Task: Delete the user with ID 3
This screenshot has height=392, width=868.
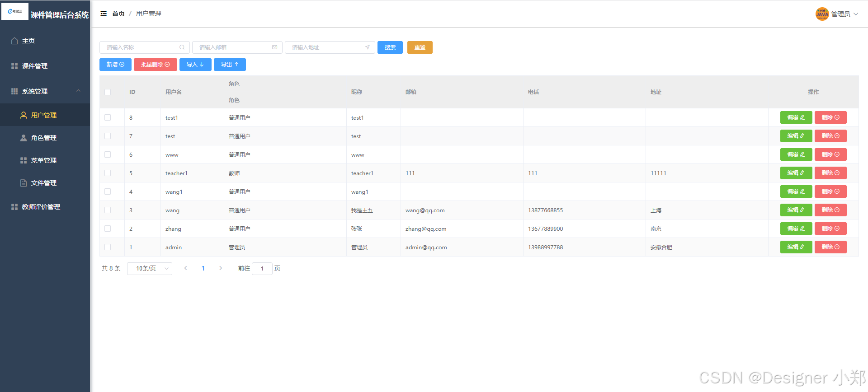Action: pos(830,210)
